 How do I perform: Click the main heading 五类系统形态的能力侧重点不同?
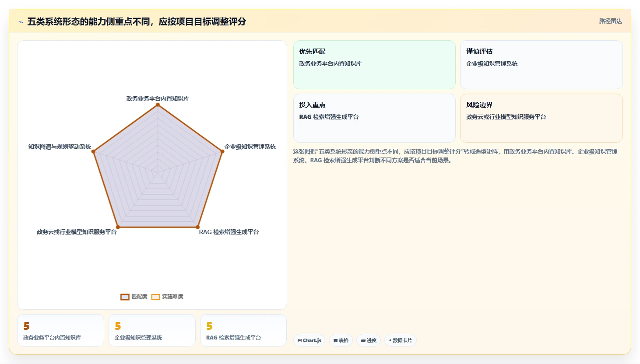pos(137,21)
